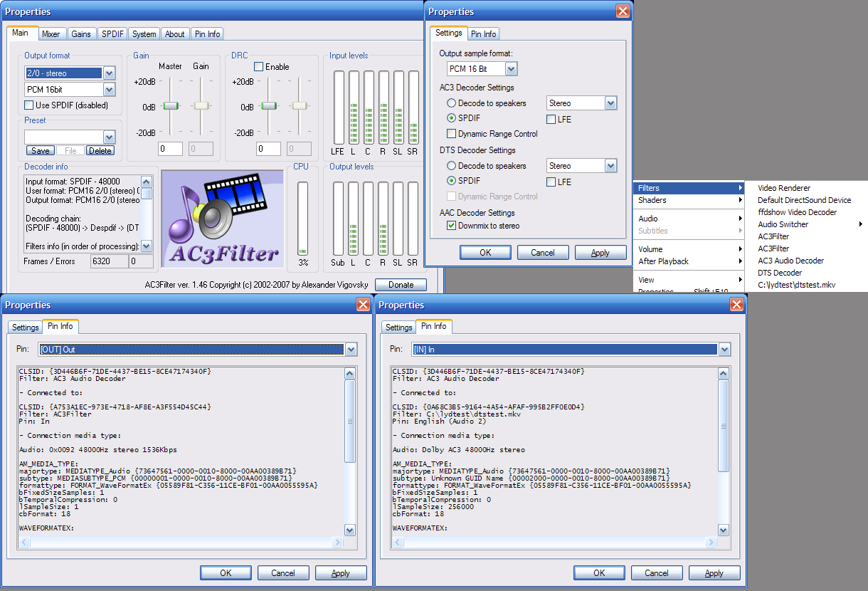Screen dimensions: 868x591
Task: Click the Frames count field showing 6320
Action: [108, 261]
